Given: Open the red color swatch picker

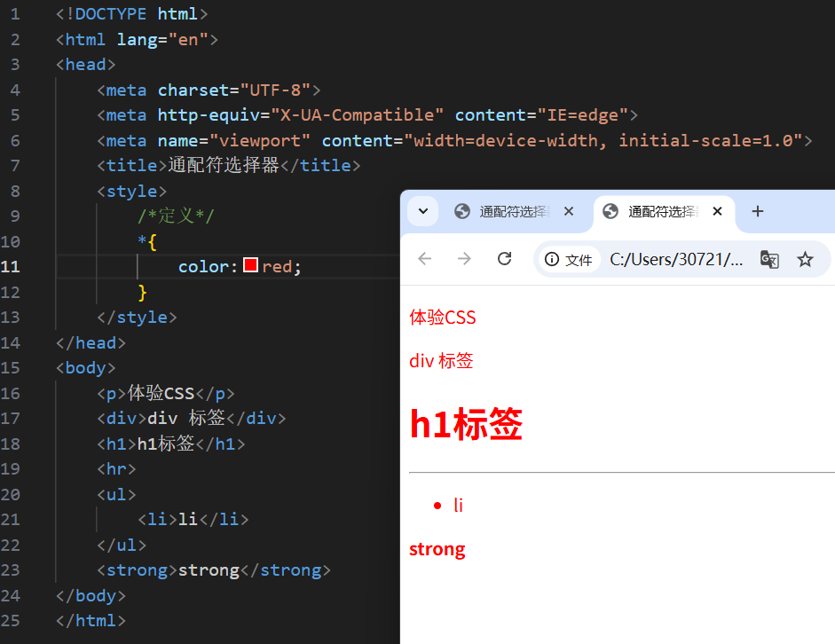Looking at the screenshot, I should point(250,265).
